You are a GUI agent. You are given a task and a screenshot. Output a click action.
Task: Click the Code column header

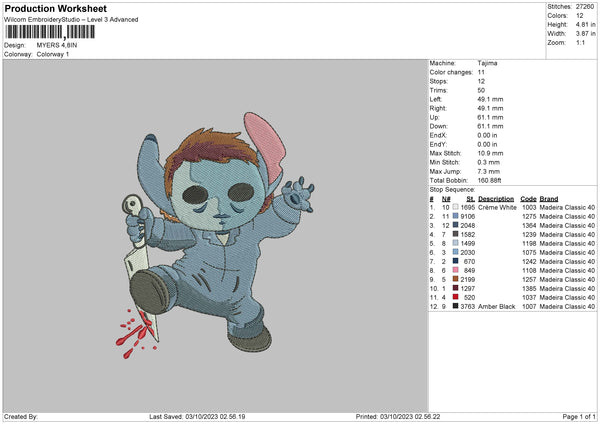tap(528, 198)
